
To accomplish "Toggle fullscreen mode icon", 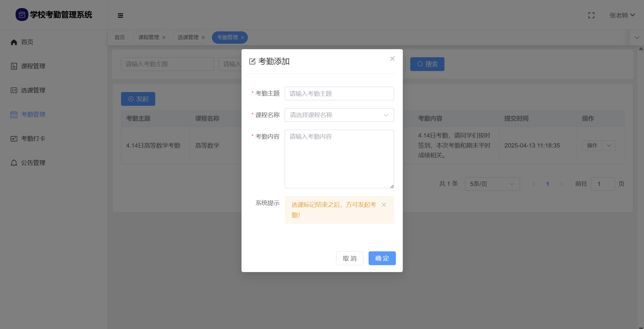I will click(x=591, y=15).
